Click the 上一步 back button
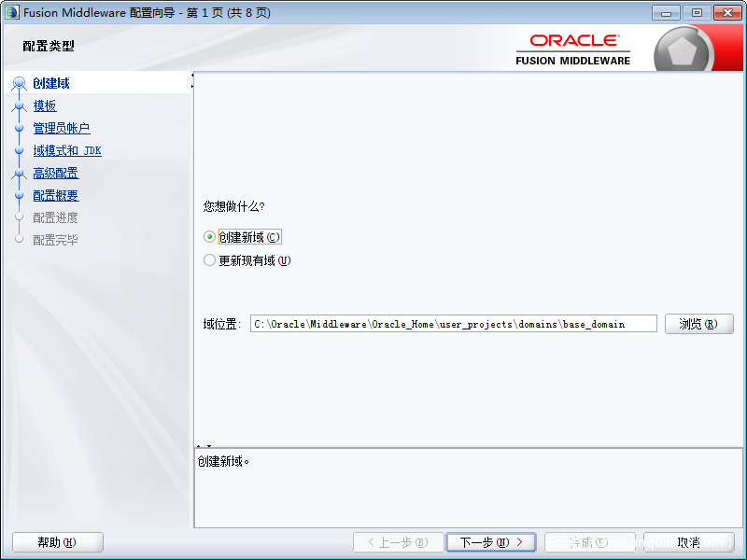The image size is (747, 560). (x=399, y=542)
